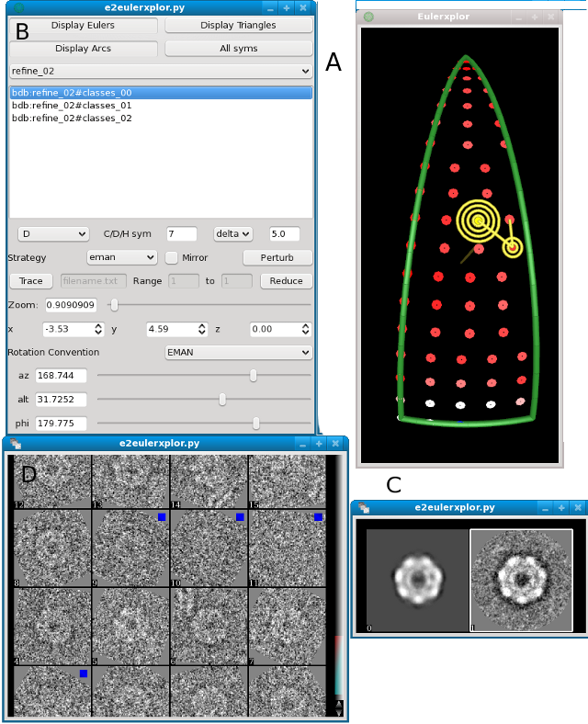
Task: Click the All syms button
Action: (x=238, y=49)
